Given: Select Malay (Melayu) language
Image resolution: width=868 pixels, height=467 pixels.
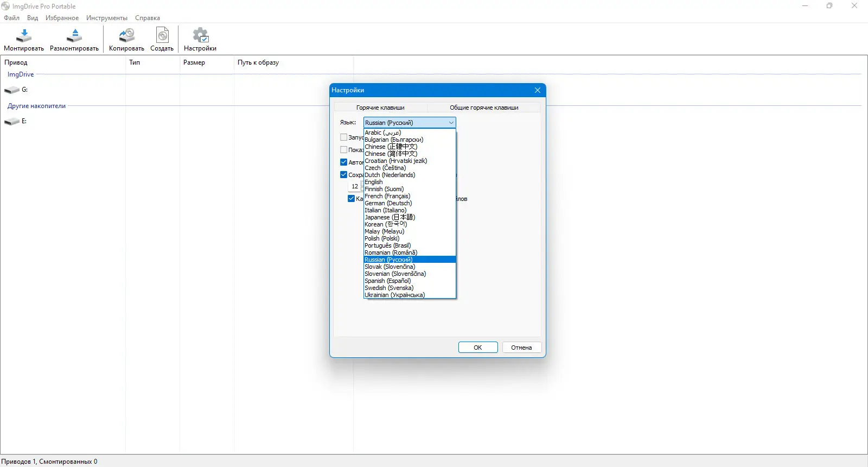Looking at the screenshot, I should pyautogui.click(x=410, y=231).
